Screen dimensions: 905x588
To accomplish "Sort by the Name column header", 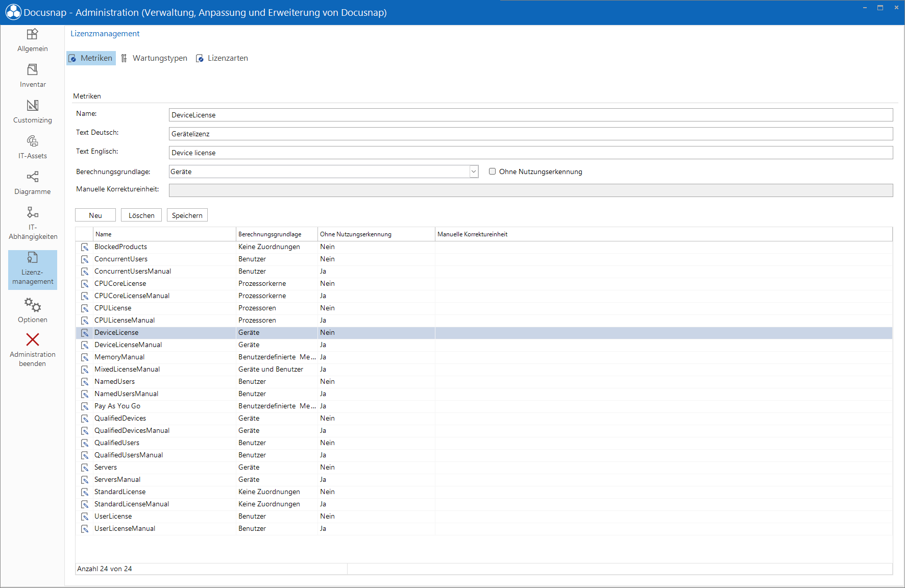I will point(164,234).
